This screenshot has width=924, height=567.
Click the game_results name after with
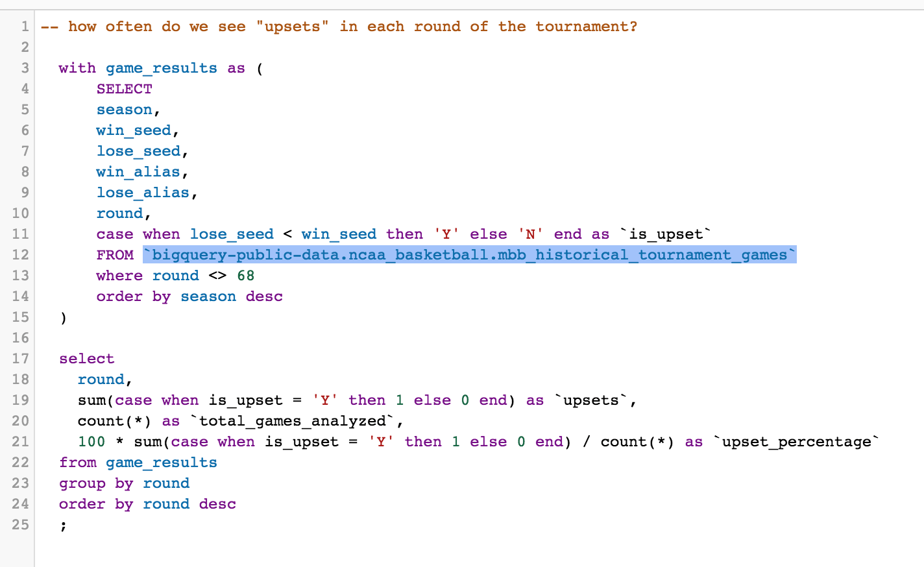[x=162, y=68]
